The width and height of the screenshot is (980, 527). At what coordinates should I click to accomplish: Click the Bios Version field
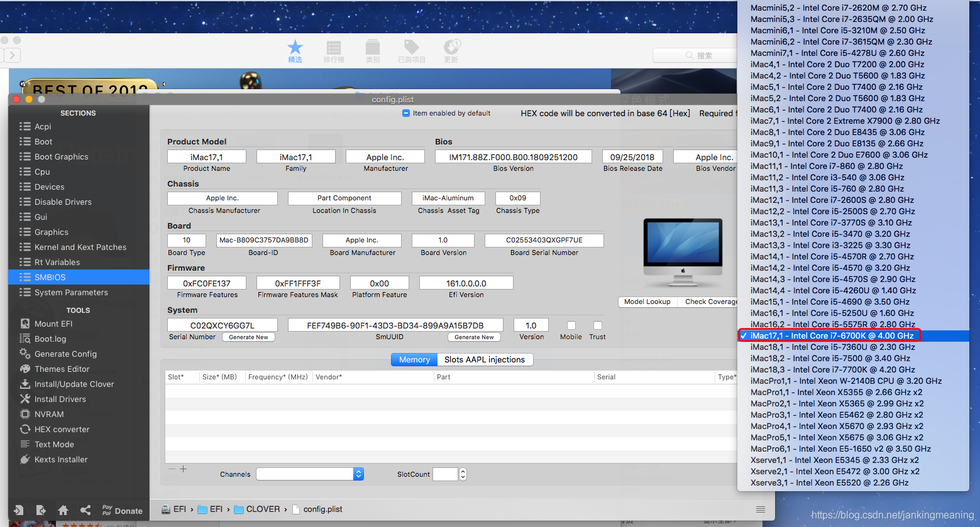pos(514,157)
